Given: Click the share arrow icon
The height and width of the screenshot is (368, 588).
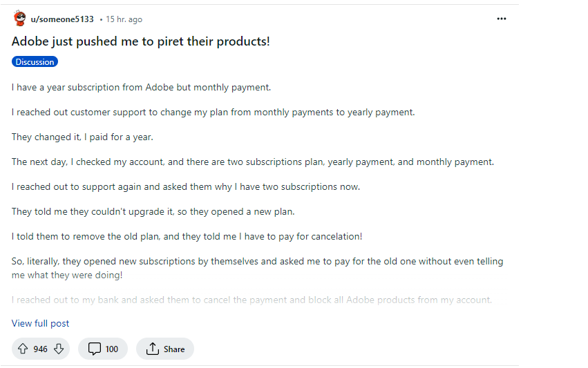Looking at the screenshot, I should pyautogui.click(x=153, y=349).
